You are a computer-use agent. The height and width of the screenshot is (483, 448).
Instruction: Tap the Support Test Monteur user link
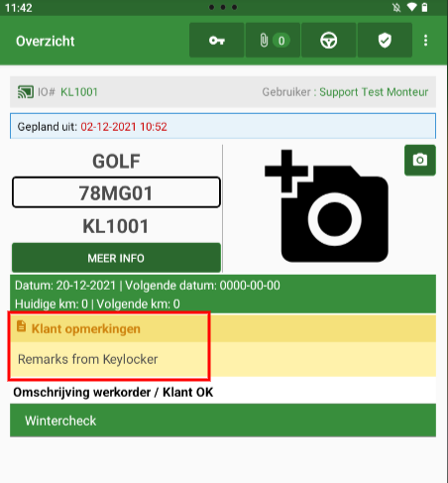374,92
